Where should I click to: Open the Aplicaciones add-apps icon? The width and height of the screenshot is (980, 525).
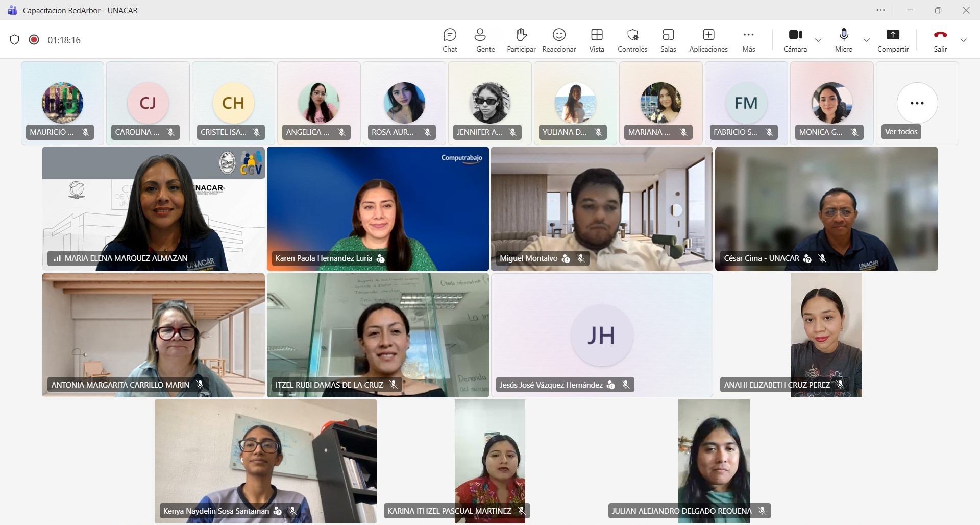click(x=708, y=40)
